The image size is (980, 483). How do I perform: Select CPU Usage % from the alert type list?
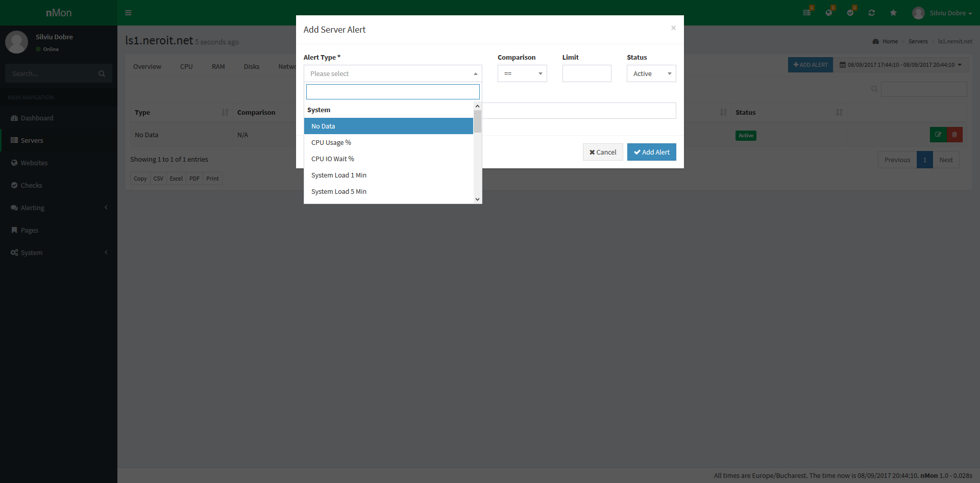click(331, 142)
